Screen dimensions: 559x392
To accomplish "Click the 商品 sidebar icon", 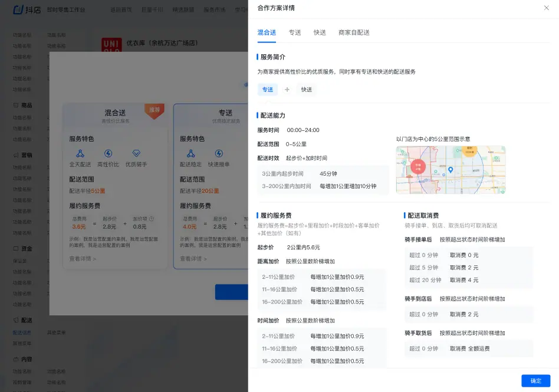I will pyautogui.click(x=16, y=105).
